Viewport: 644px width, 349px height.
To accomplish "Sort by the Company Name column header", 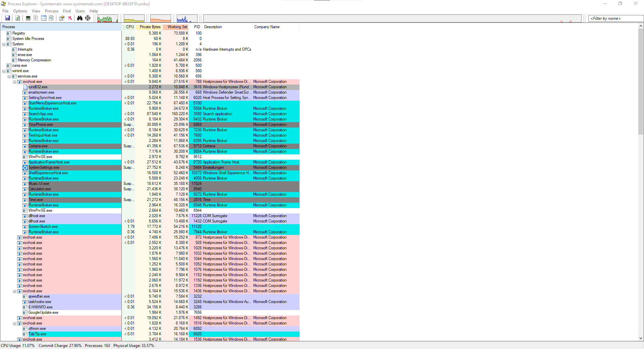I will (x=276, y=27).
